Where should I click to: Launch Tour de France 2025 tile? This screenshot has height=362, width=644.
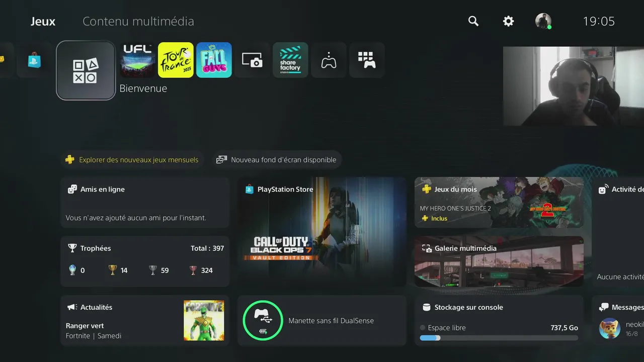(176, 60)
